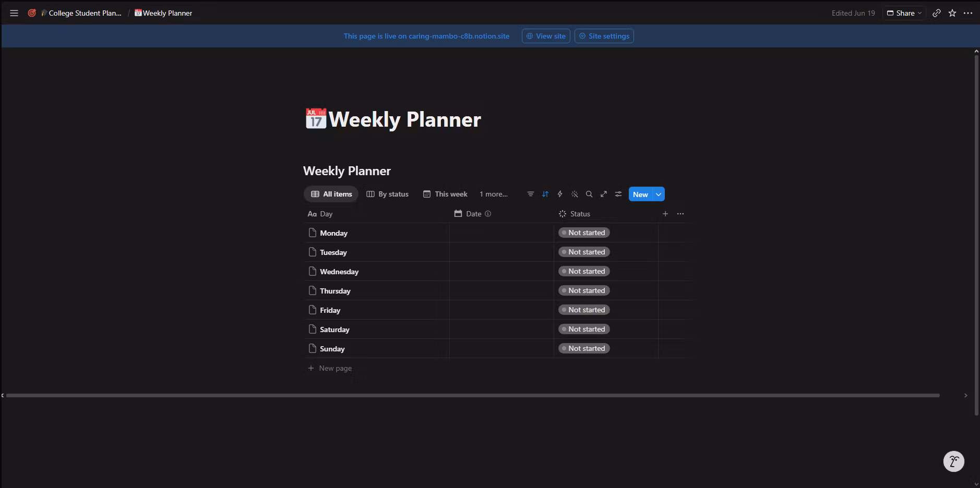Search the database with magnifier icon

(589, 194)
